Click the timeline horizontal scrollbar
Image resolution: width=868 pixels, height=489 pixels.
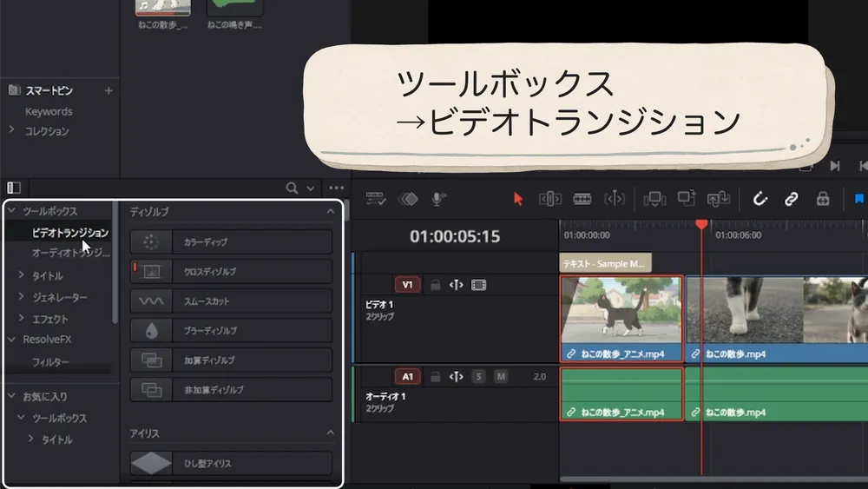(713, 479)
